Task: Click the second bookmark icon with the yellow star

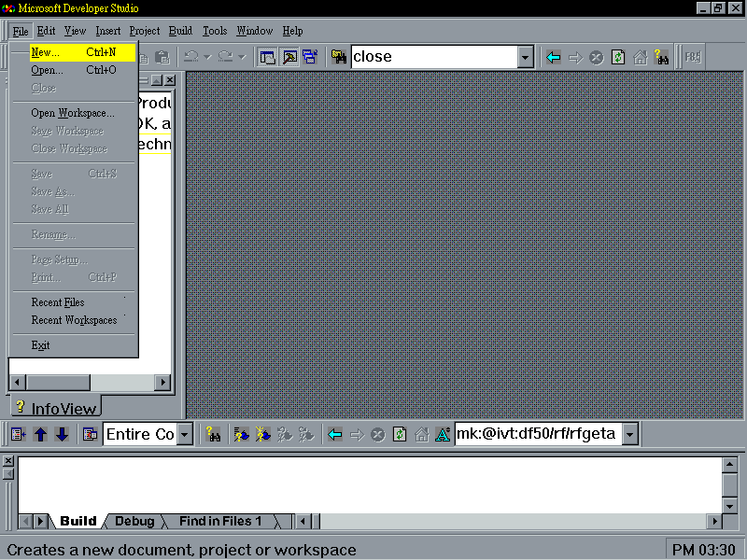Action: (x=262, y=434)
